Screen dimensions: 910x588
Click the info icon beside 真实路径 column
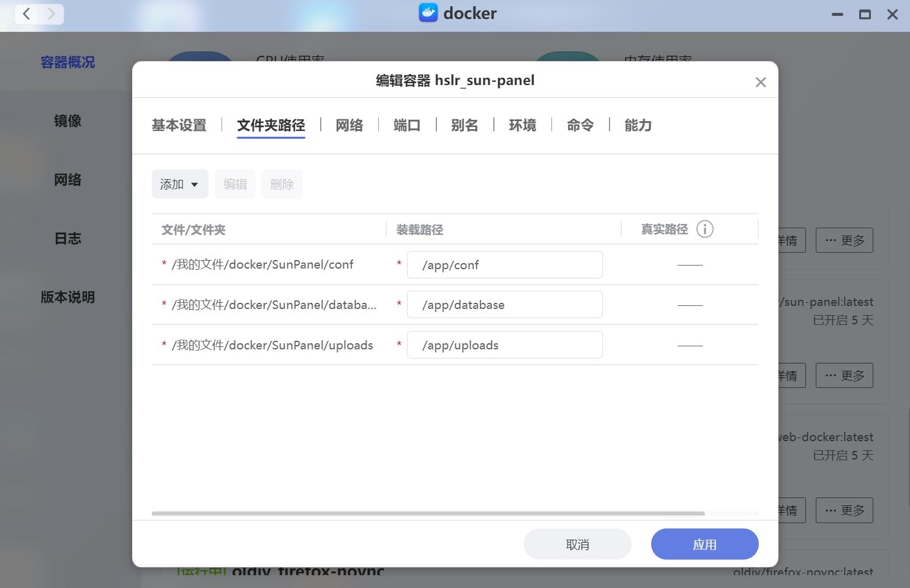pos(705,229)
